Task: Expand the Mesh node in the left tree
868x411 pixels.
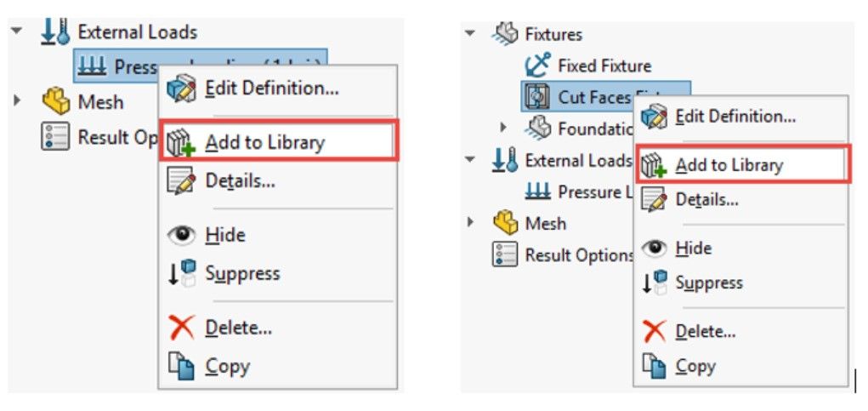Action: coord(17,101)
